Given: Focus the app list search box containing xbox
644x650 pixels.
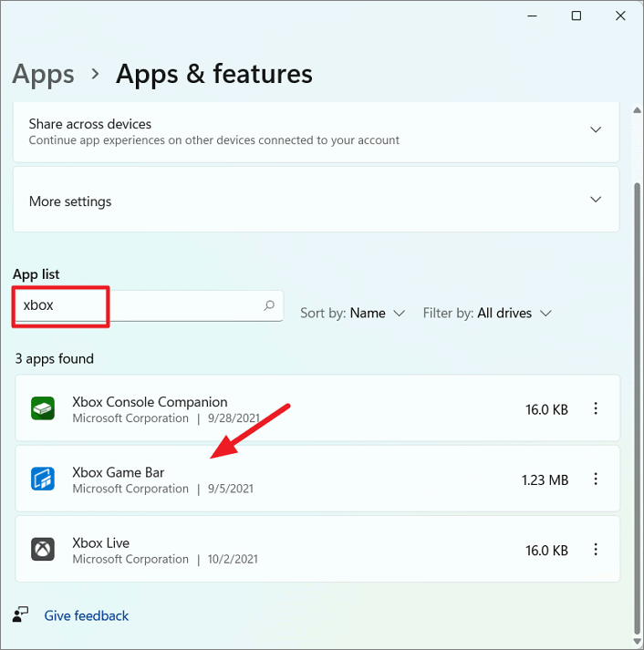Looking at the screenshot, I should point(146,305).
